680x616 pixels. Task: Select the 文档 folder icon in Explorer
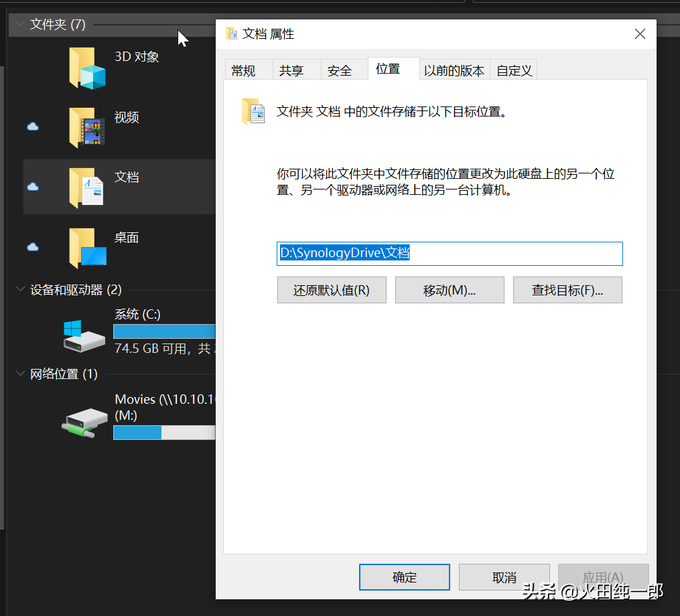coord(86,187)
